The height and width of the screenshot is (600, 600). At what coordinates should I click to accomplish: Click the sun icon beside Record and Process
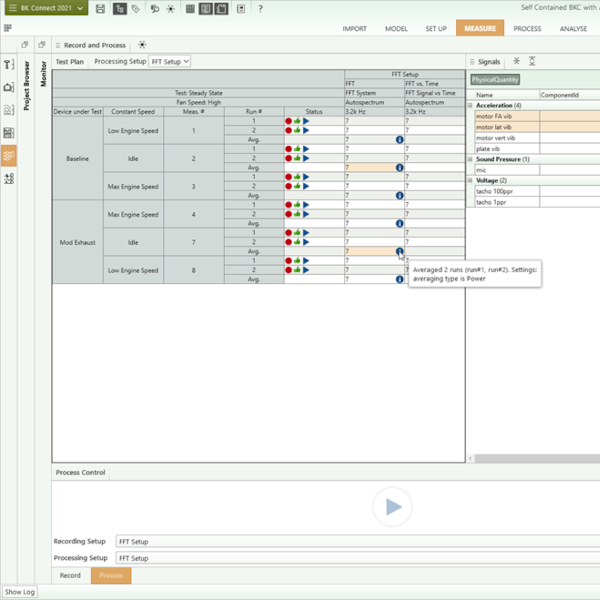142,45
